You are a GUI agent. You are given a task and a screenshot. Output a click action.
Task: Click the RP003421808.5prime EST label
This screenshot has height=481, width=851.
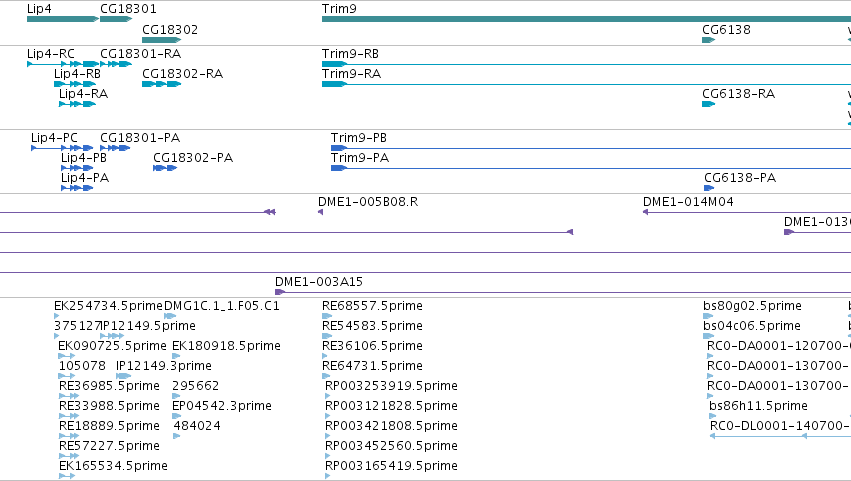tap(391, 427)
